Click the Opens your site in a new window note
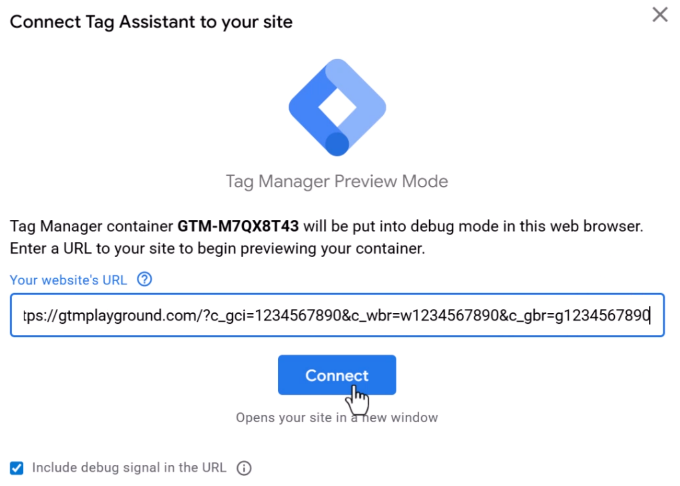 tap(337, 418)
